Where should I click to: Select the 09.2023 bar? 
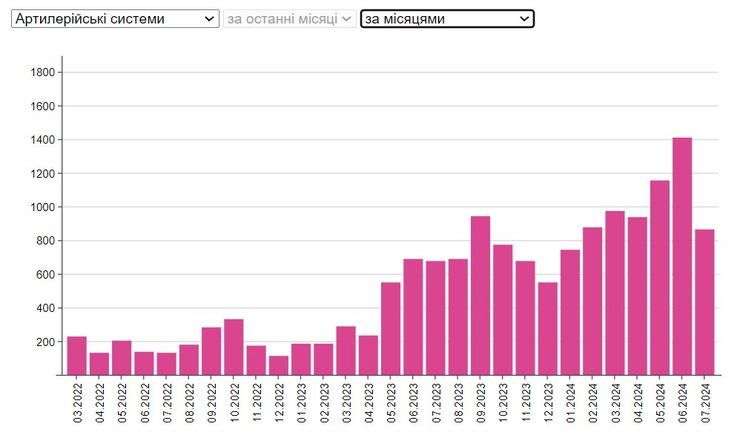point(481,296)
